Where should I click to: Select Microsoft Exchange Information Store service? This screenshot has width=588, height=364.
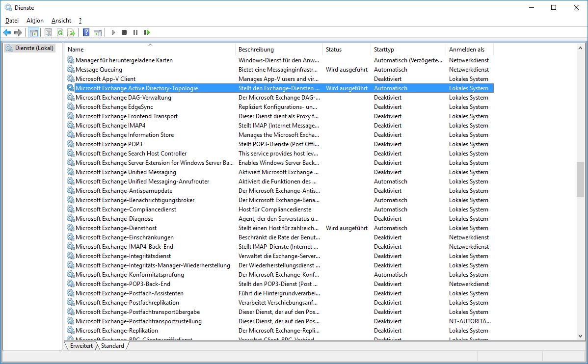(x=125, y=135)
